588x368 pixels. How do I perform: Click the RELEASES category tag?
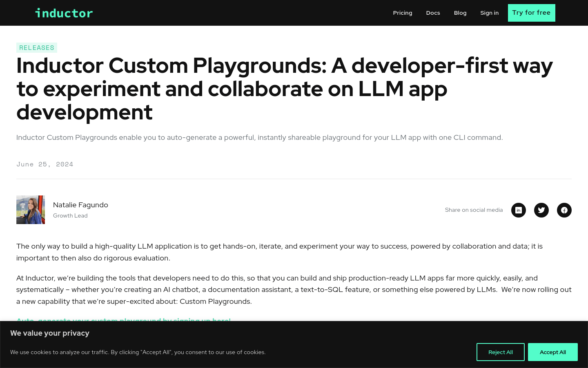[37, 48]
